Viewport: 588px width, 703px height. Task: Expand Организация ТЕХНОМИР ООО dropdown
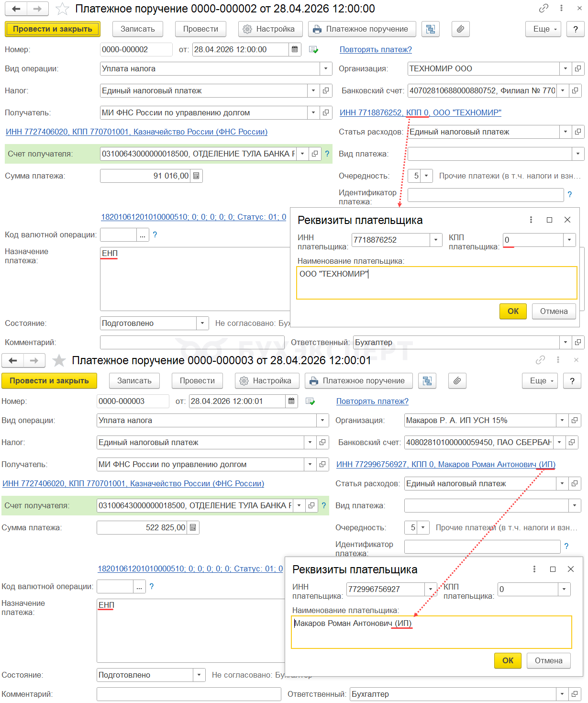tap(566, 68)
